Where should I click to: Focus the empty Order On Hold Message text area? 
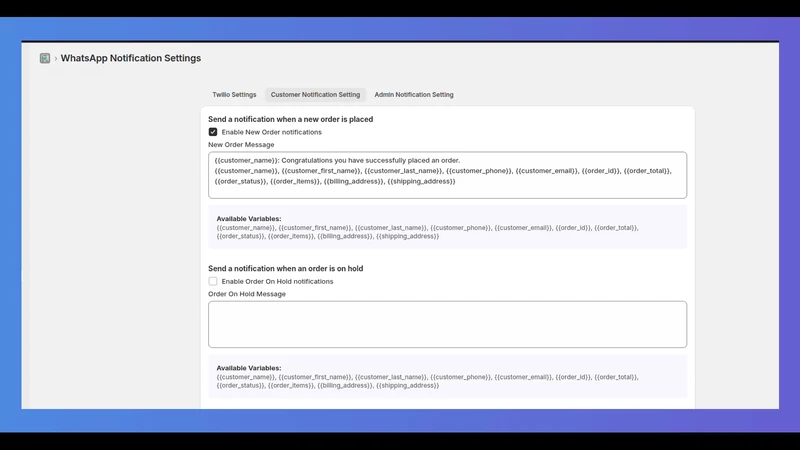pyautogui.click(x=447, y=324)
